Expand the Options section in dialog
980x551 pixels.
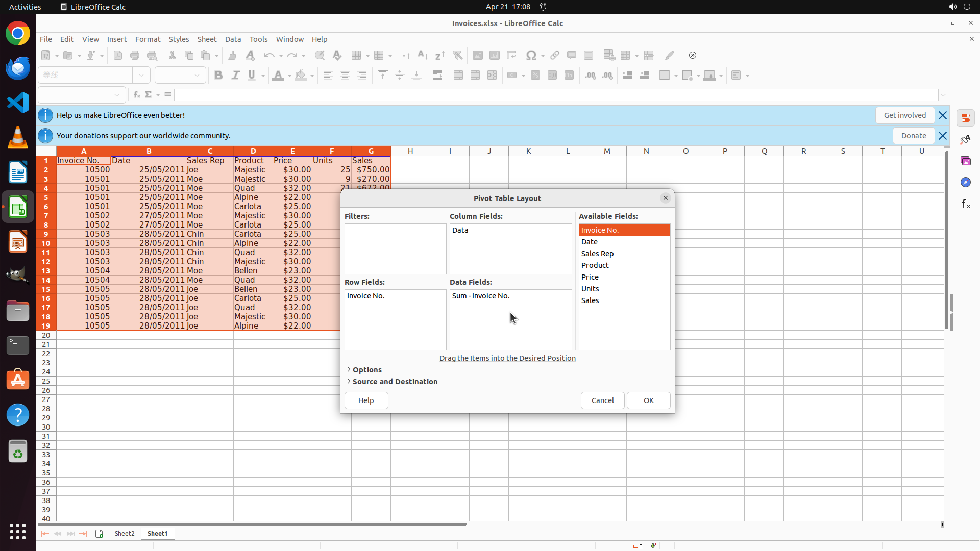pos(366,370)
